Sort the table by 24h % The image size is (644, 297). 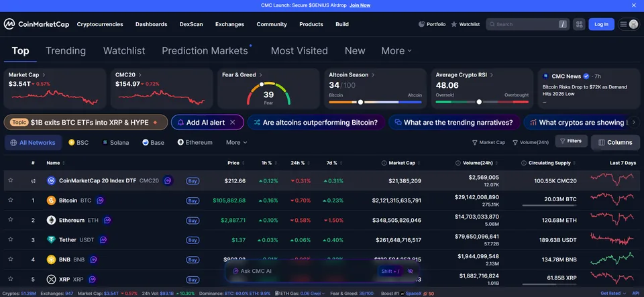click(x=301, y=163)
